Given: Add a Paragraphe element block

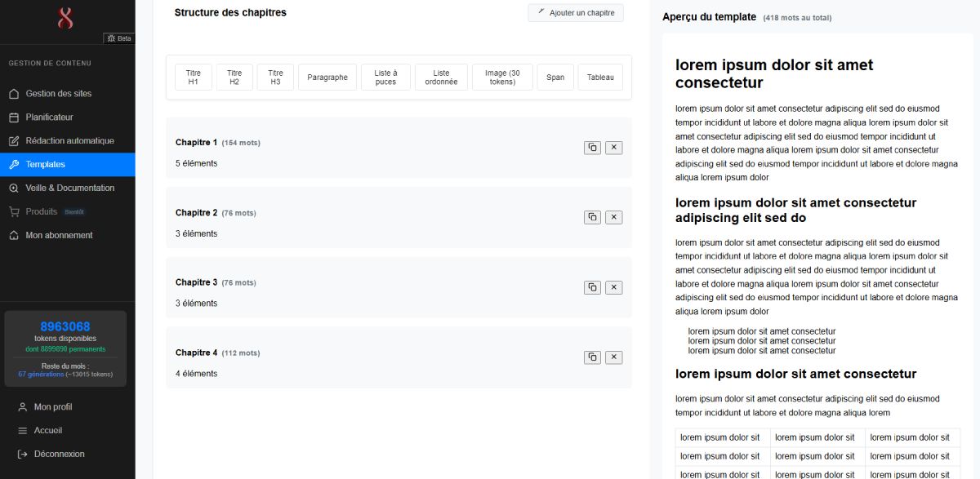Looking at the screenshot, I should (x=327, y=77).
